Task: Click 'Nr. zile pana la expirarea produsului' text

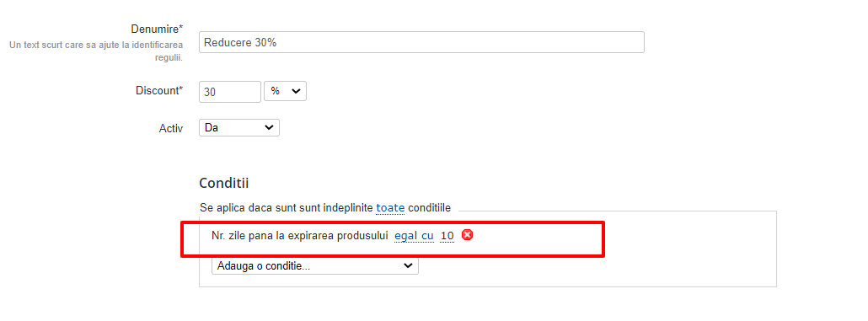Action: pos(300,236)
